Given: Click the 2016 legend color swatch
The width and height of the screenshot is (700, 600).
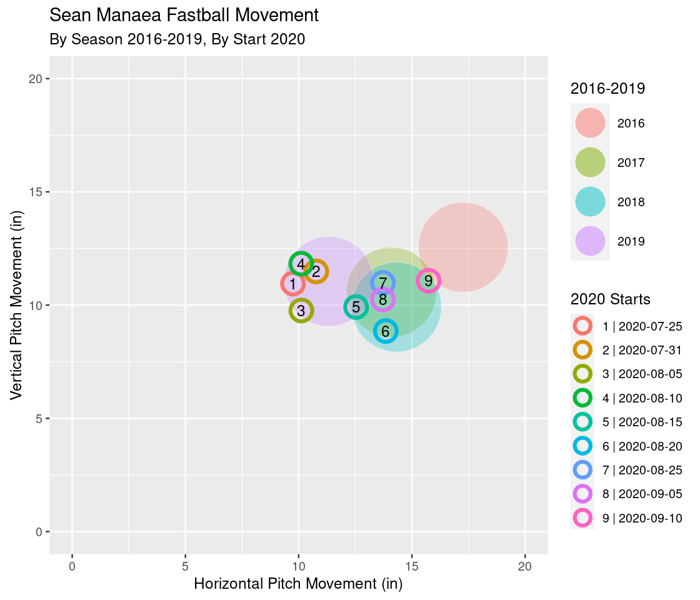Looking at the screenshot, I should [590, 123].
